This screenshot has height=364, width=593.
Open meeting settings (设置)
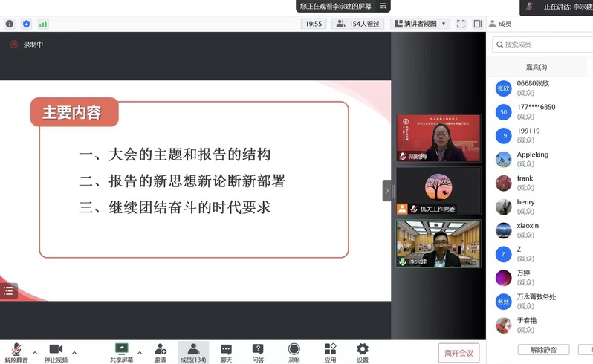363,352
